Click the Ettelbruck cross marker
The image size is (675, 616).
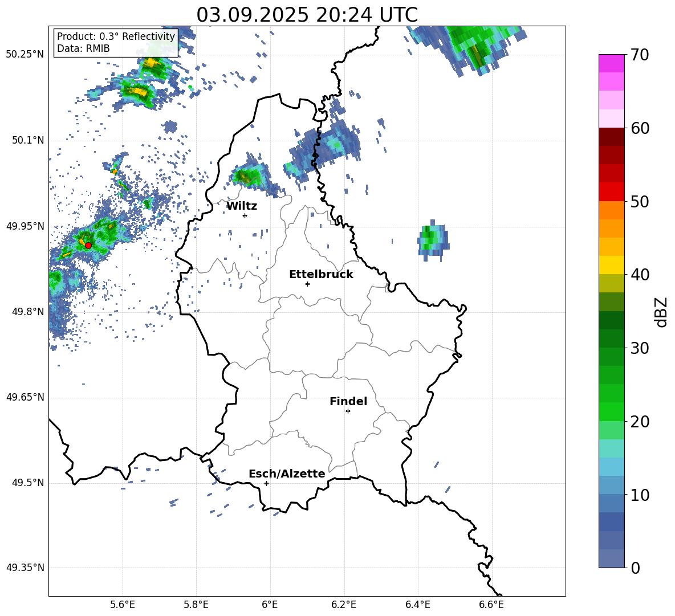[x=307, y=284]
